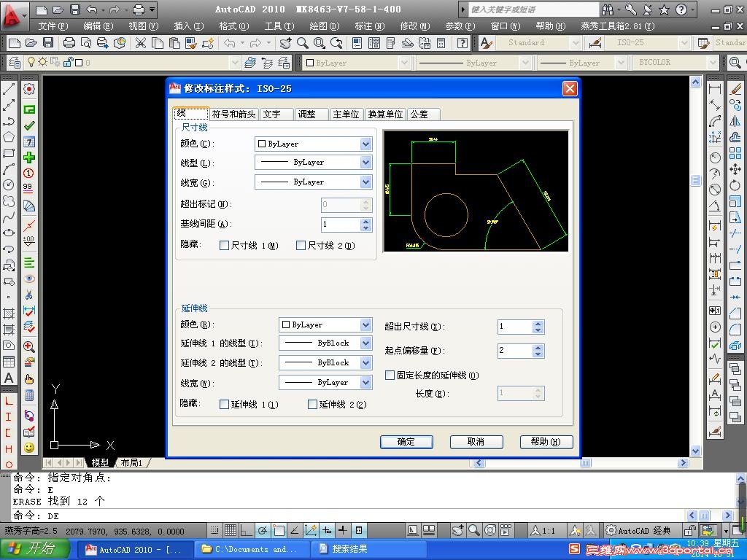The width and height of the screenshot is (747, 560).
Task: Open the 标注(N) menu
Action: (x=370, y=26)
